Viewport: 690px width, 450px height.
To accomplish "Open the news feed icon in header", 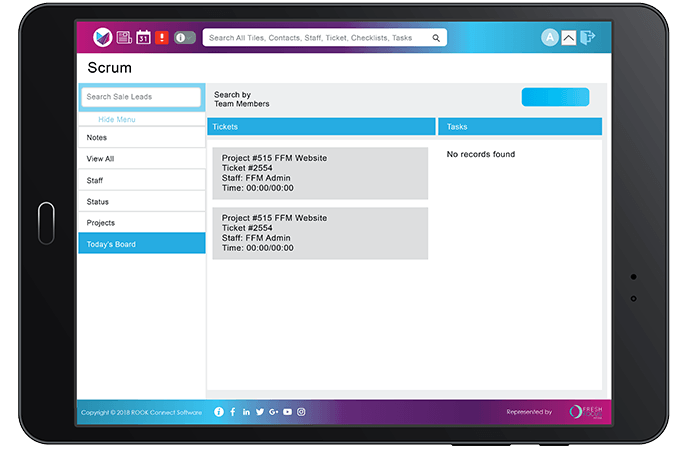I will [124, 38].
